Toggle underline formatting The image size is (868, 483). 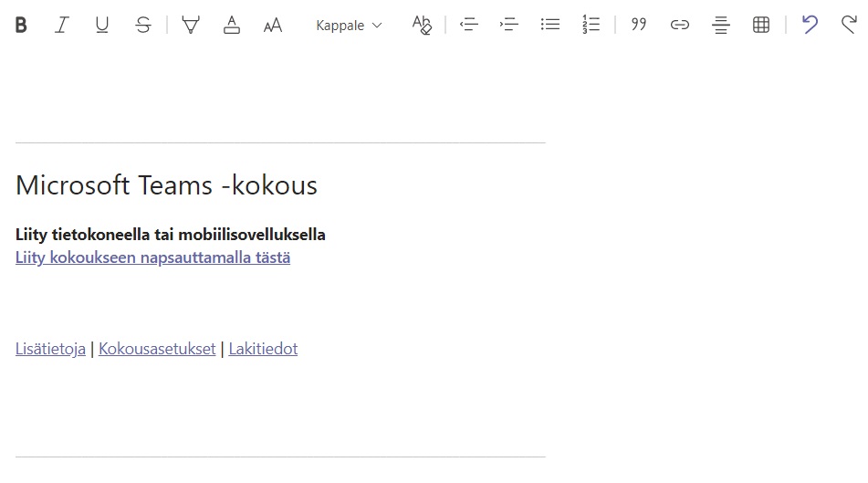102,26
